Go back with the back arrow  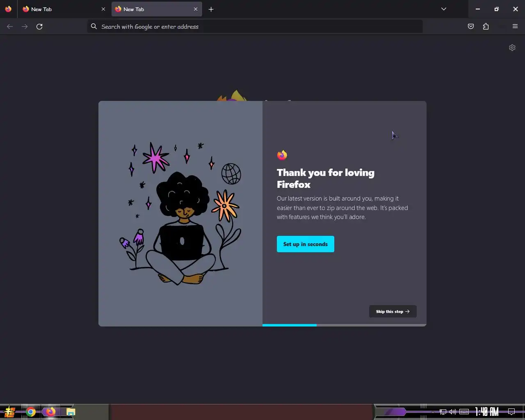[x=10, y=26]
